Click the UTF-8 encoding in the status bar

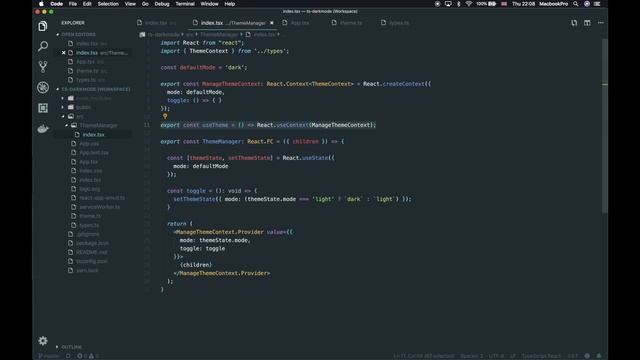(496, 356)
